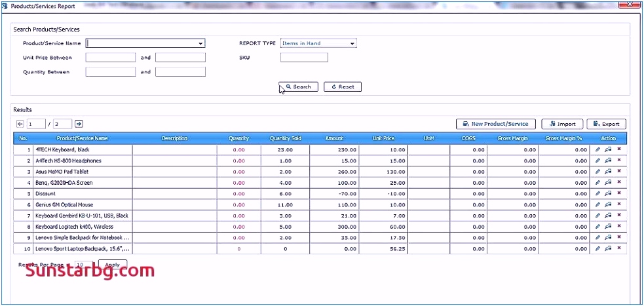Reset the search filters

click(343, 87)
